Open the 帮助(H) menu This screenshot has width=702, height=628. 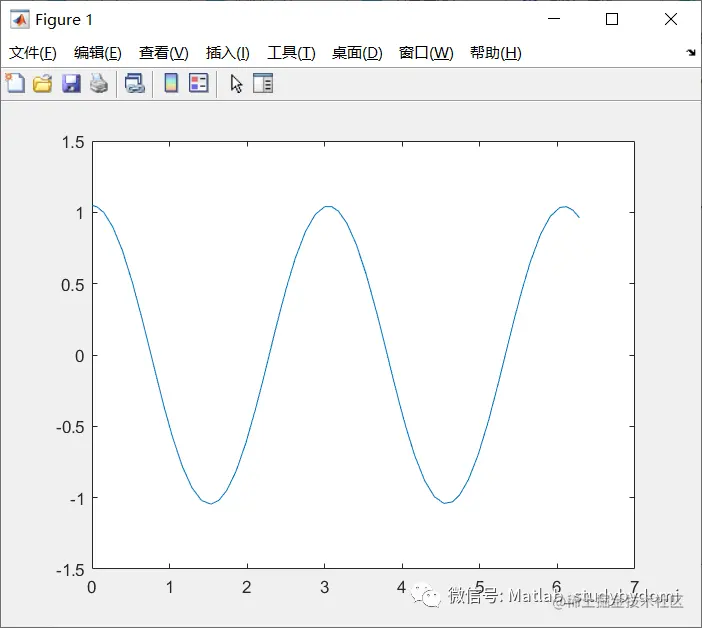[x=496, y=53]
